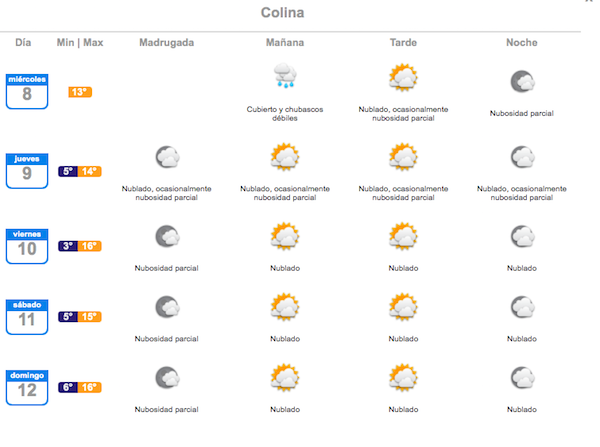
Task: Click the dark blue 3° minimum badge
Action: click(x=68, y=246)
